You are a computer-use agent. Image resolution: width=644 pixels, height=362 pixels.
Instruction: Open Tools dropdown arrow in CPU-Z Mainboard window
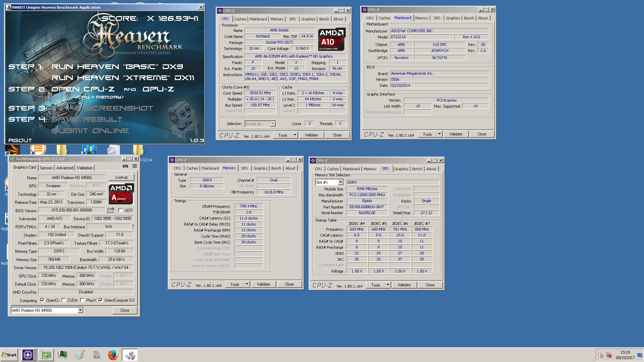[x=439, y=134]
